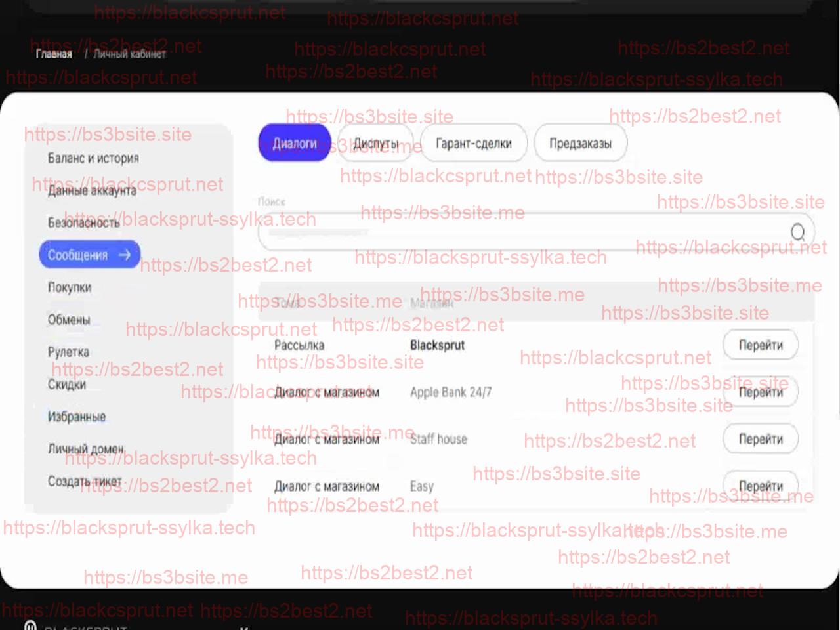Screen dimensions: 840x630
Task: Open the Обмены section
Action: pyautogui.click(x=68, y=320)
